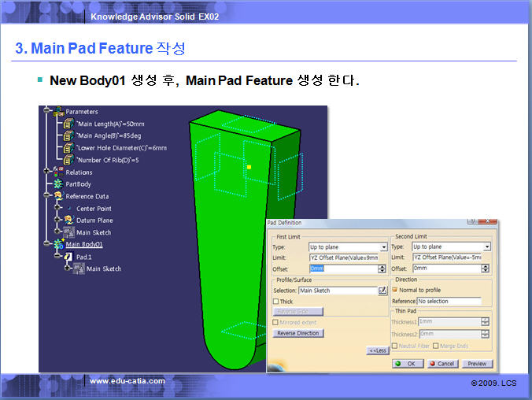The width and height of the screenshot is (532, 400).
Task: Select the Main Length(A) parameter icon
Action: tap(68, 124)
